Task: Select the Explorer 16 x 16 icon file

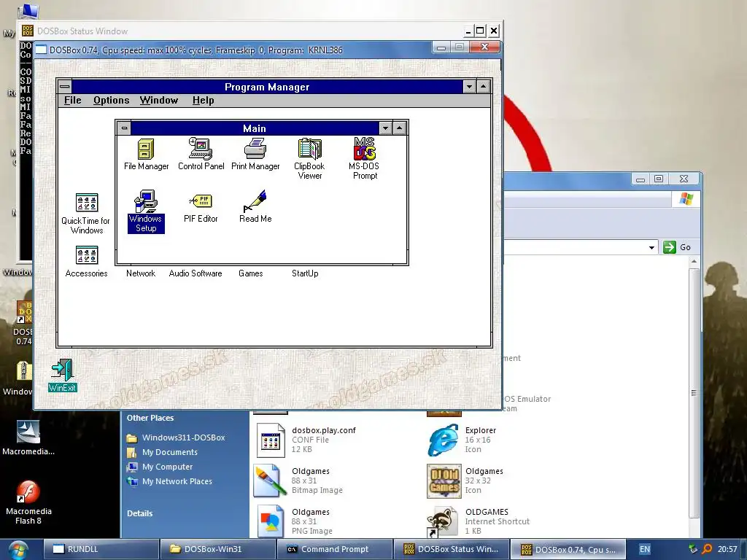Action: (462, 440)
